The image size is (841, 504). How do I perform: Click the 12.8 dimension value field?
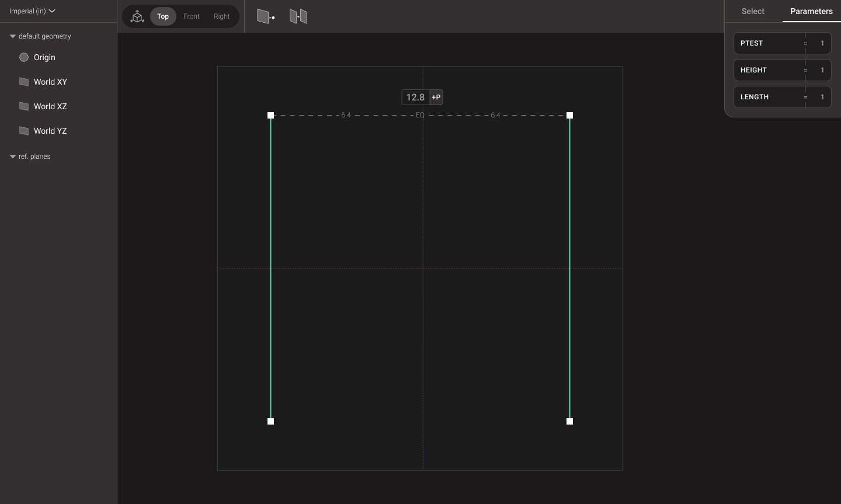[415, 97]
